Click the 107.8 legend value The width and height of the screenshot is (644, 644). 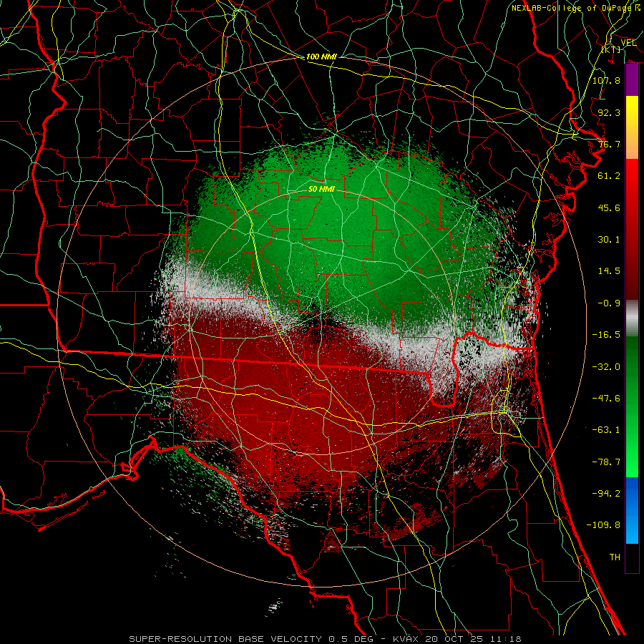click(606, 80)
